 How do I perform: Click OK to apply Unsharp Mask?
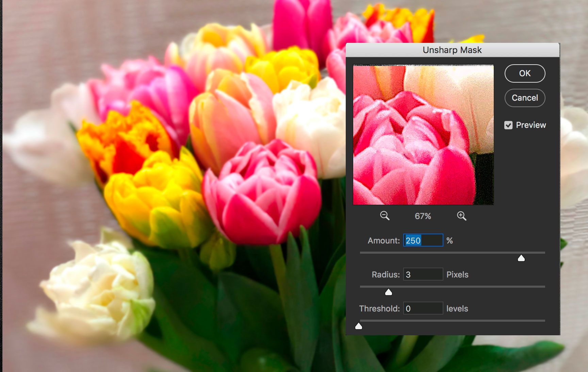[x=524, y=73]
